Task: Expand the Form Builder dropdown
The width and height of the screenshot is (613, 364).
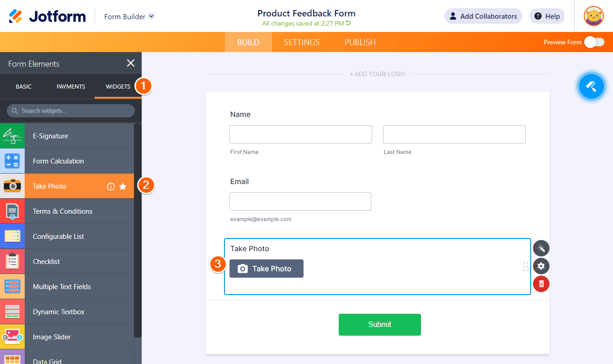Action: click(151, 16)
